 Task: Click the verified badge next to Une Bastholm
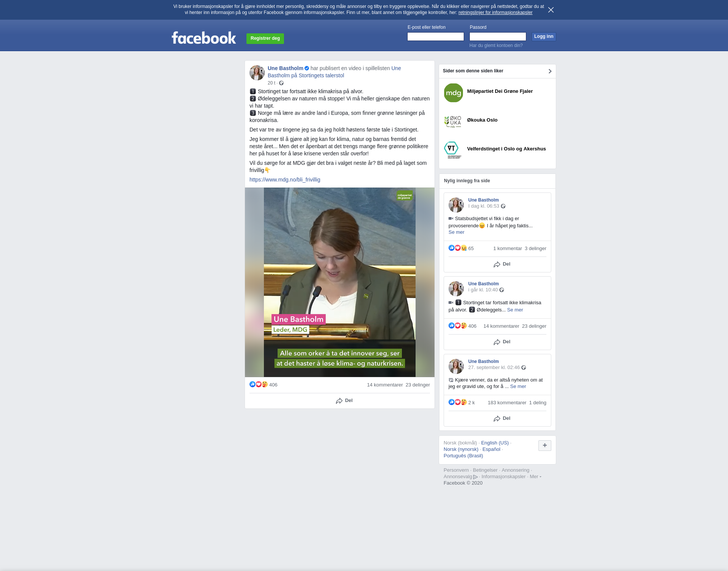pos(307,69)
